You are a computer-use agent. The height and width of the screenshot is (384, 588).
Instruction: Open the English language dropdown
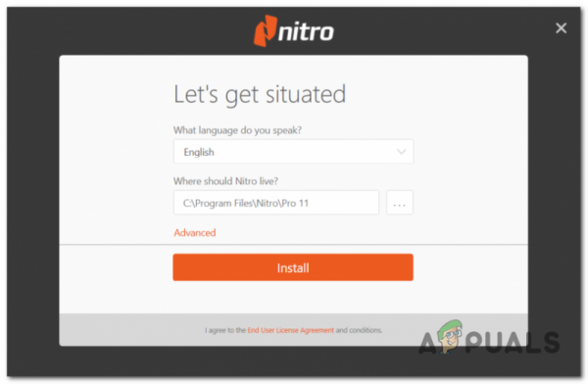point(293,152)
